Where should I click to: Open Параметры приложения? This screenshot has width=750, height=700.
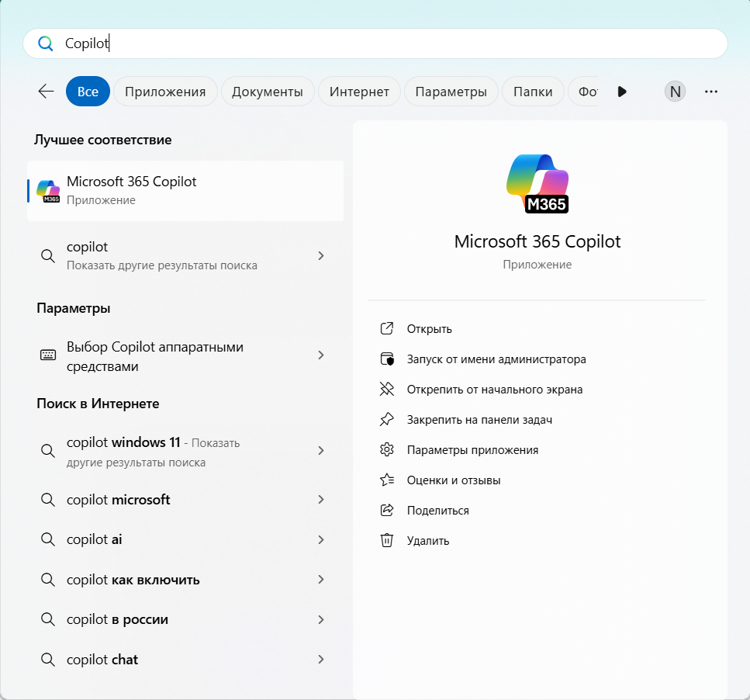click(x=472, y=450)
